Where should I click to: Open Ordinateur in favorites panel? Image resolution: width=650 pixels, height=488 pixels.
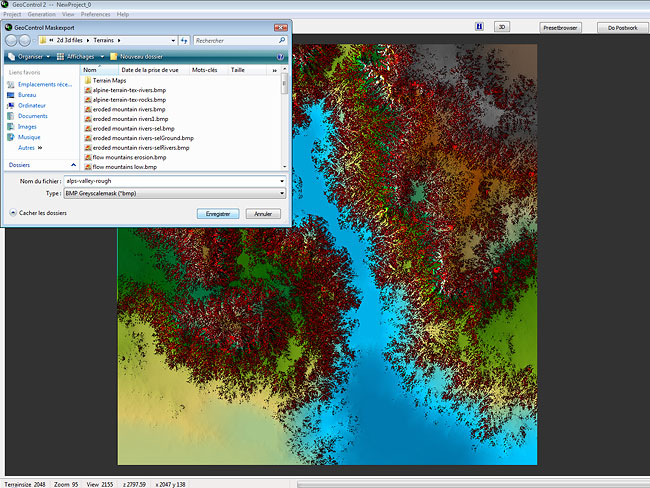32,105
